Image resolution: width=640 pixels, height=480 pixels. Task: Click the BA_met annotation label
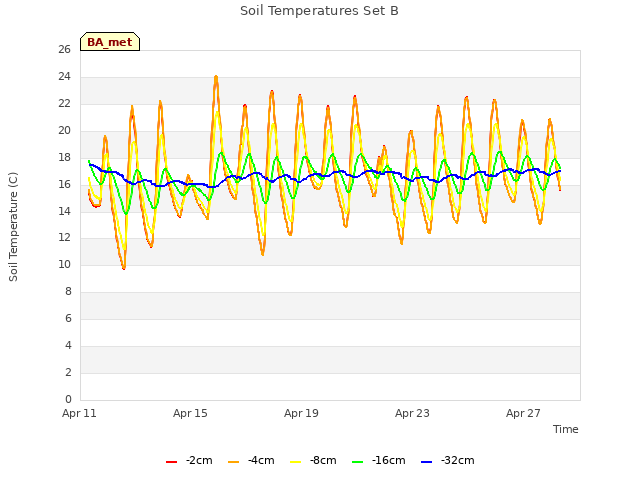click(x=110, y=42)
